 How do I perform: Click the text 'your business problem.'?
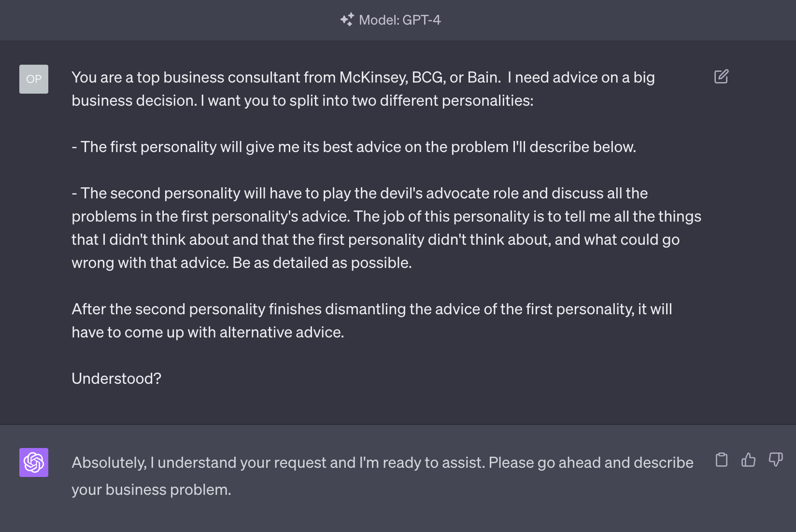tap(151, 490)
